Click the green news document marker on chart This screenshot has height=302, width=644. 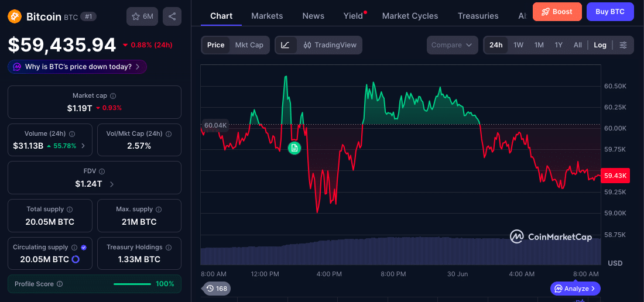click(x=294, y=147)
